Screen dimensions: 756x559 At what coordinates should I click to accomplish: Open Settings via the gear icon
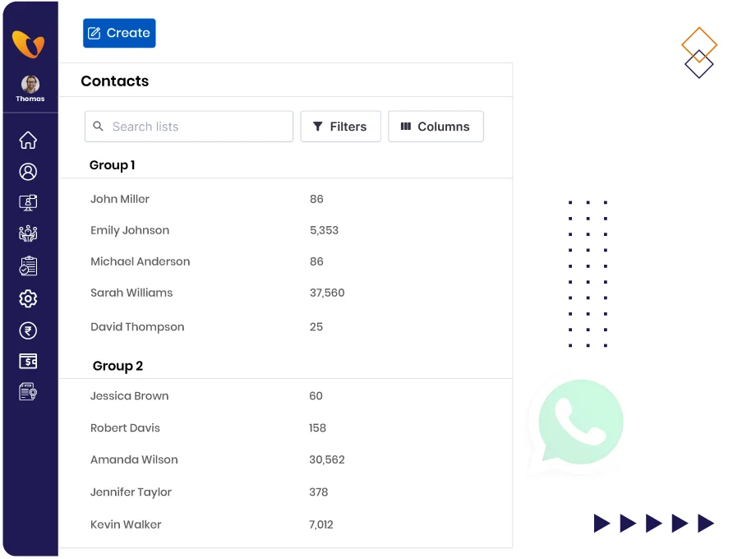click(x=28, y=298)
